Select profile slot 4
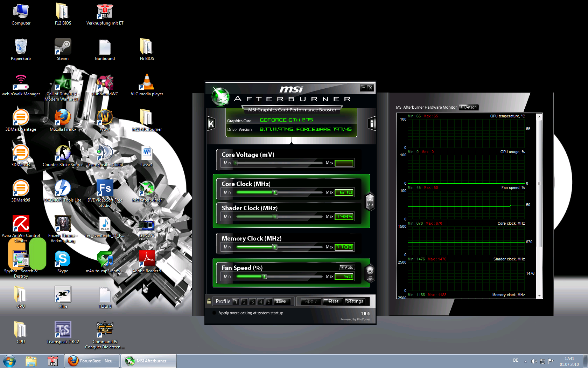Image resolution: width=588 pixels, height=368 pixels. 261,301
